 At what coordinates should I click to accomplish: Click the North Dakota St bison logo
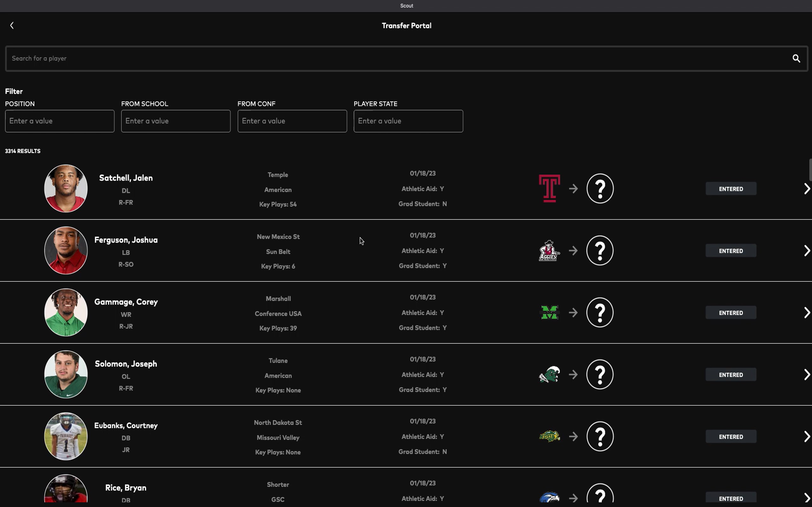tap(549, 436)
